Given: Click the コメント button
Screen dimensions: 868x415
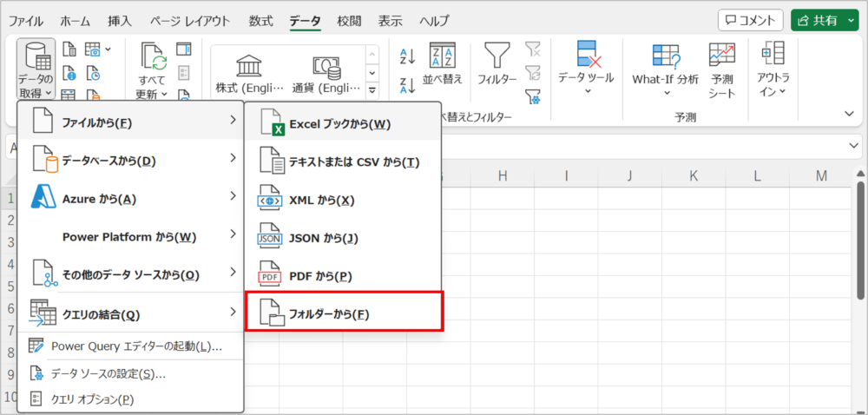Looking at the screenshot, I should tap(751, 21).
